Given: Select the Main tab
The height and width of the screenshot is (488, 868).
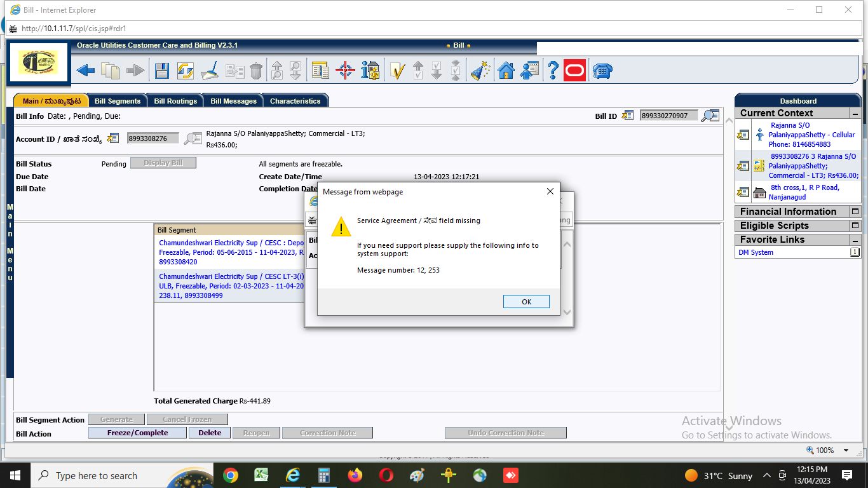Looking at the screenshot, I should tap(51, 101).
